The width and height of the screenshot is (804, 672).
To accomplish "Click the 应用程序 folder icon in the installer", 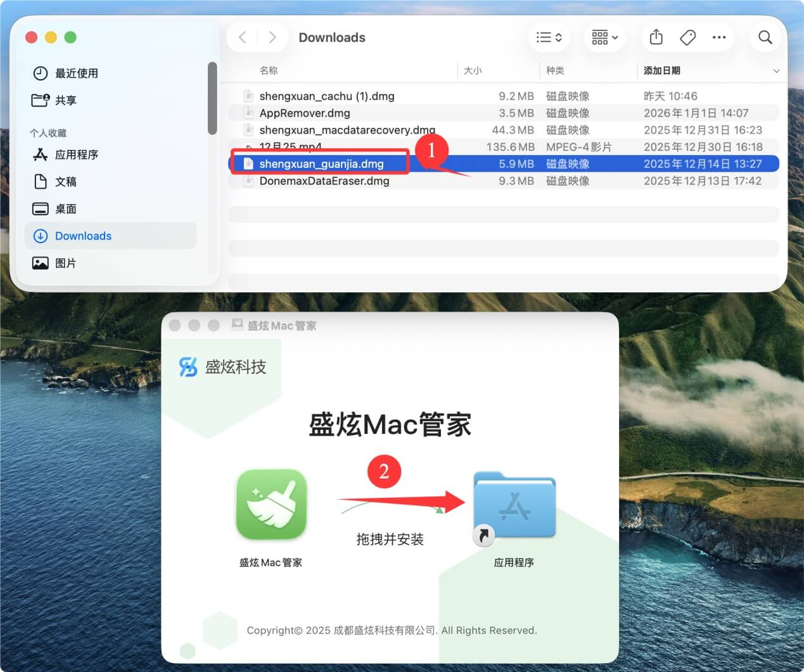I will point(514,505).
